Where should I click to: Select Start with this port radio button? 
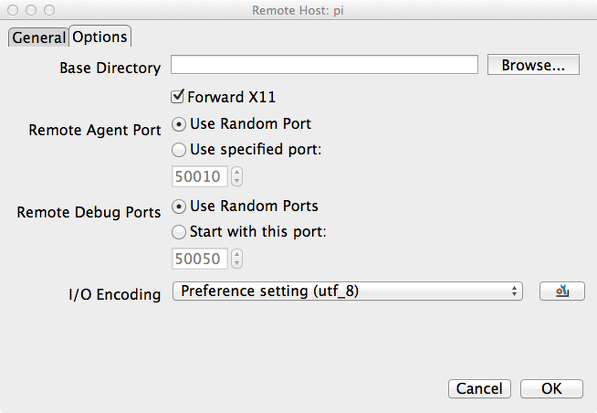click(179, 232)
